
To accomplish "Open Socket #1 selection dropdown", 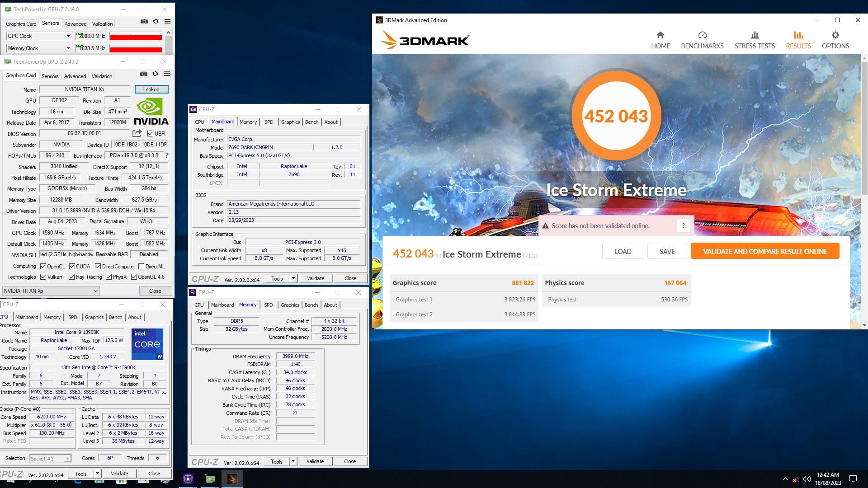I will (50, 459).
